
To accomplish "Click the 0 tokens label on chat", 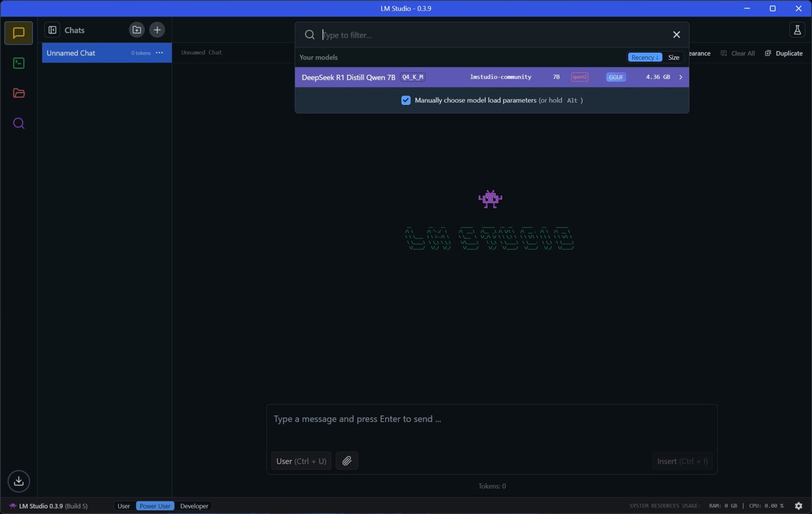I will 141,53.
